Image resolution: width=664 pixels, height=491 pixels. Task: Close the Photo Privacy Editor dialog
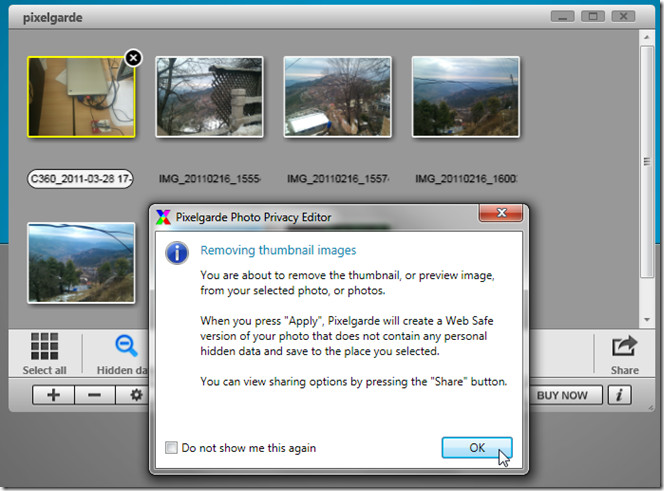click(x=501, y=213)
